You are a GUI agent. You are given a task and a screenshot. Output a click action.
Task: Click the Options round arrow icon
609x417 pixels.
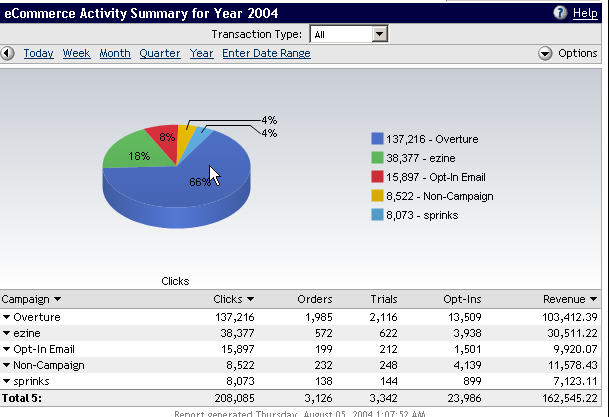tap(545, 53)
